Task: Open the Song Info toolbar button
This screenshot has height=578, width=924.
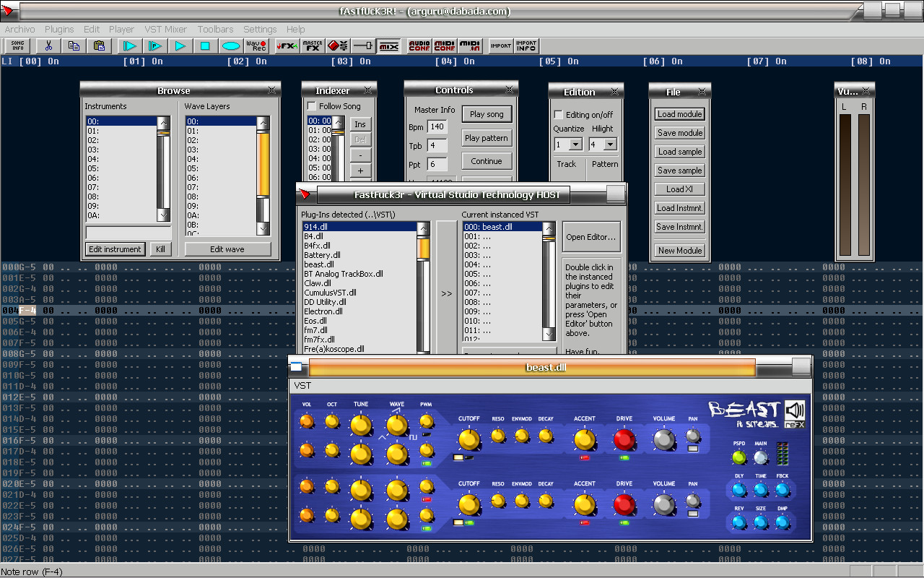Action: point(17,46)
